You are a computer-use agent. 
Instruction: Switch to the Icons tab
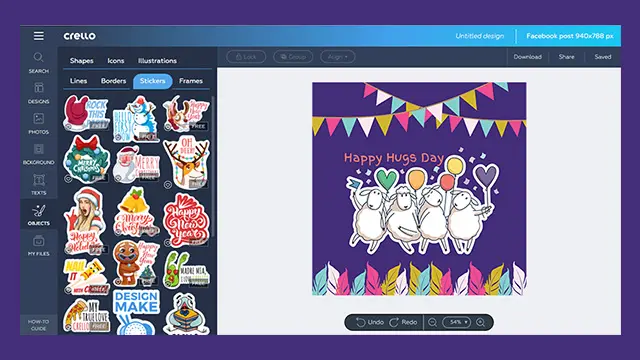coord(116,60)
